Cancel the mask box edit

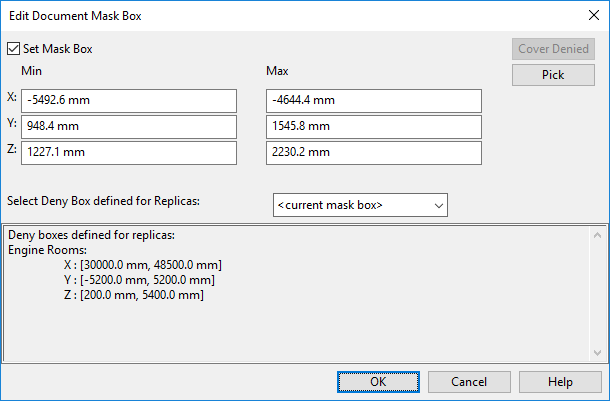point(468,382)
